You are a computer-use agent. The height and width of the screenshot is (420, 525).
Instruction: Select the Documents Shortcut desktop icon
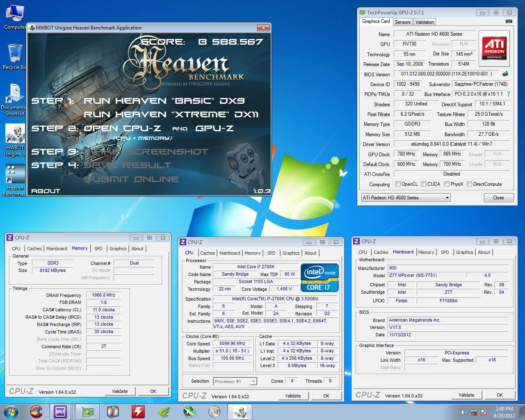tap(14, 100)
